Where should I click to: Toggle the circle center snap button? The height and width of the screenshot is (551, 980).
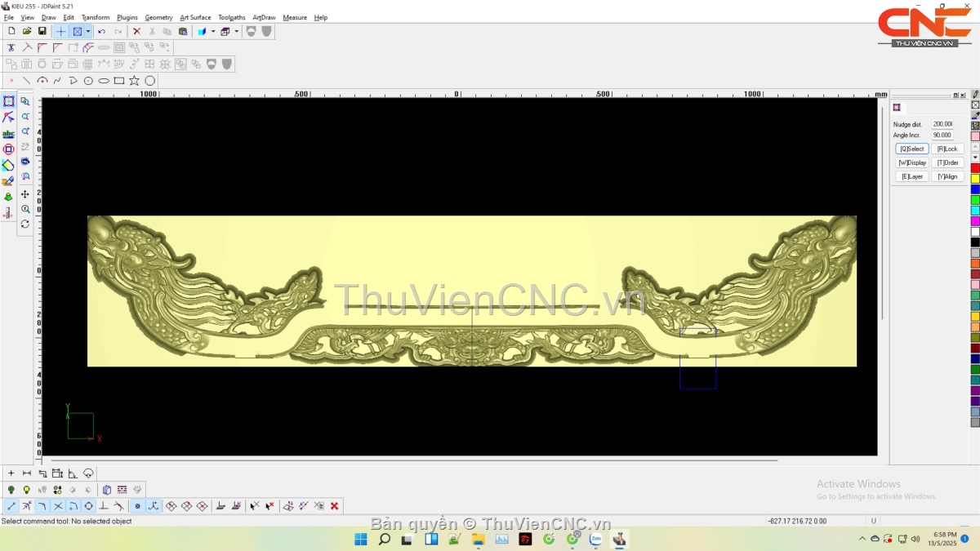click(x=89, y=506)
